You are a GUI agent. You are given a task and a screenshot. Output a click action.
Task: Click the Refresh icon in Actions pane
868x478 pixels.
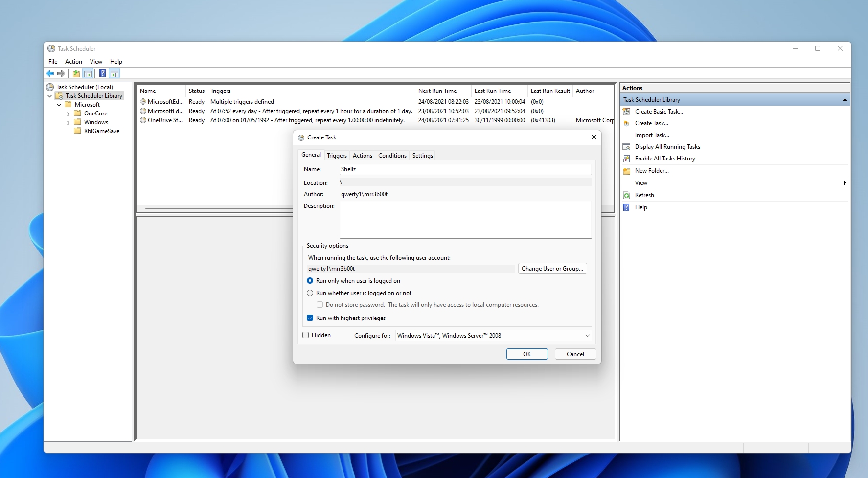coord(626,195)
